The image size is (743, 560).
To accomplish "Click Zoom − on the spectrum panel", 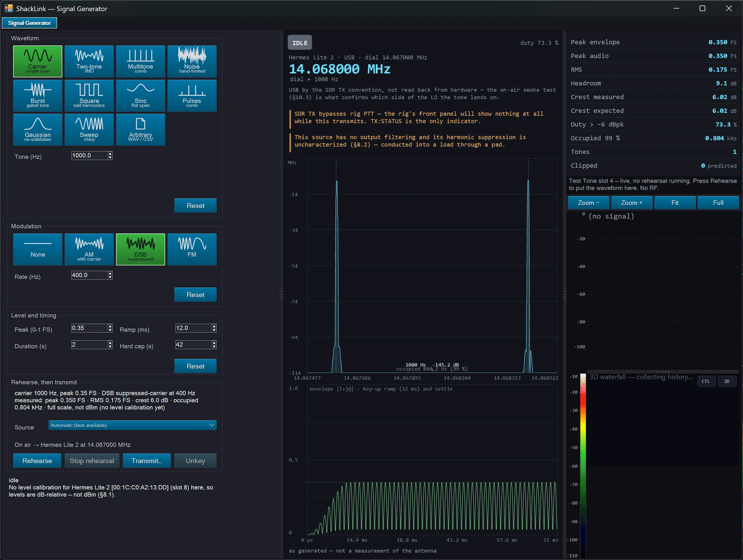I will [x=589, y=203].
